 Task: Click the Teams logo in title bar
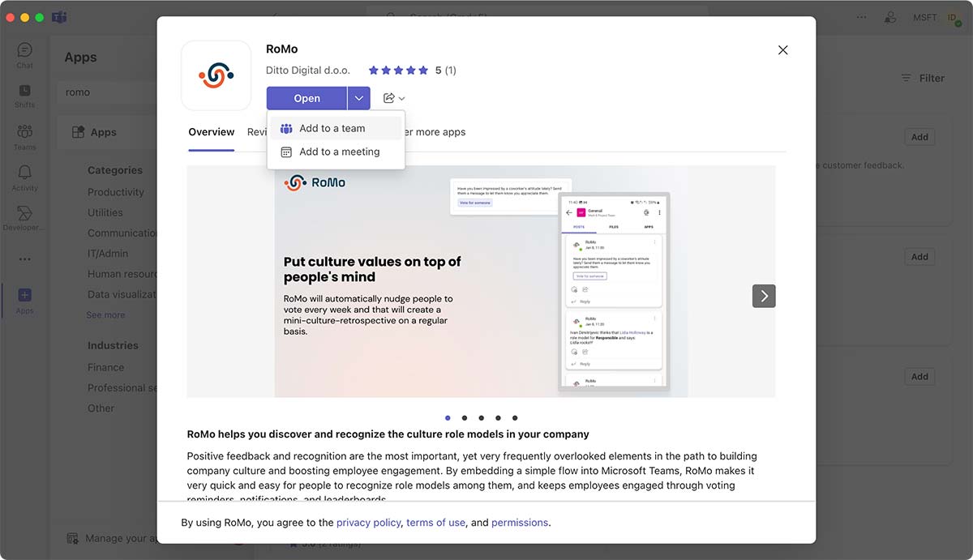[59, 17]
